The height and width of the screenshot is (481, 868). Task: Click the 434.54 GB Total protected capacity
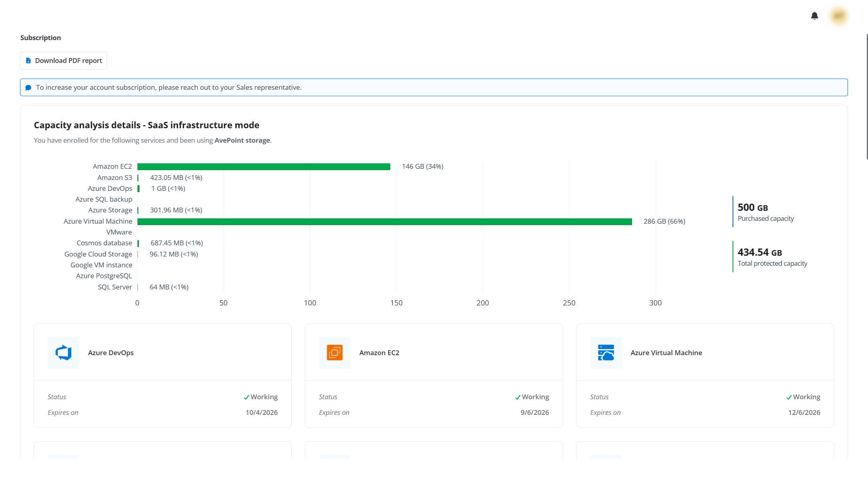click(x=772, y=257)
